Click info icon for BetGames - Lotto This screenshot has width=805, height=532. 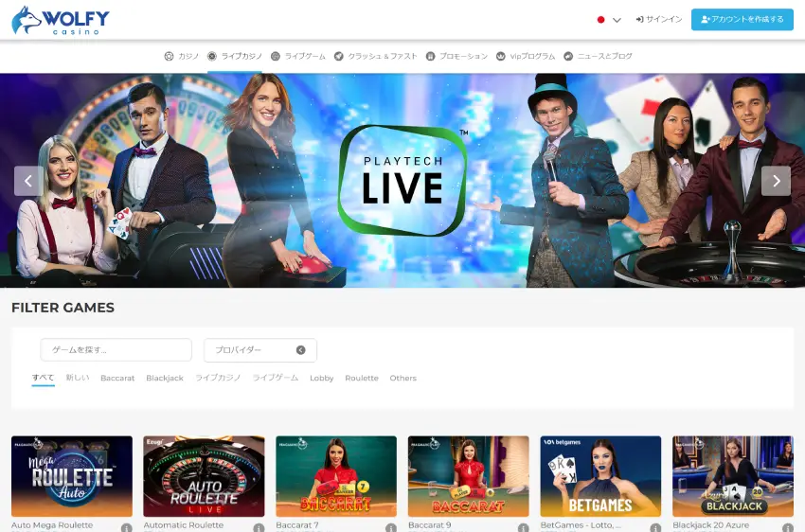pos(655,528)
